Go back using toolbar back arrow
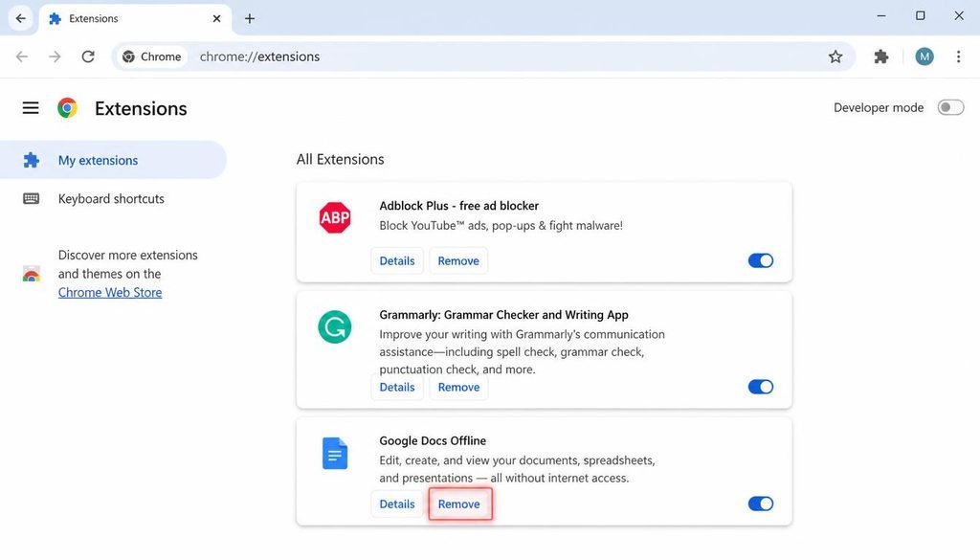 click(22, 56)
